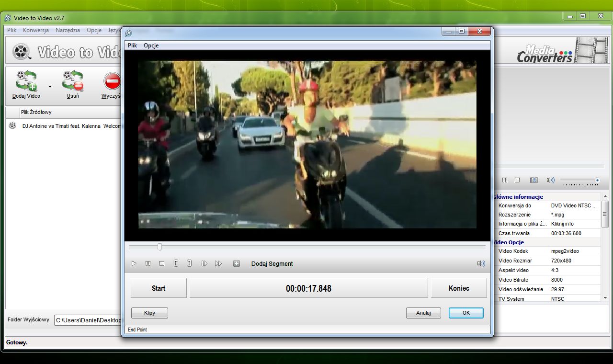Viewport: 613px width, 364px height.
Task: Click the Anuluj button
Action: coord(423,313)
